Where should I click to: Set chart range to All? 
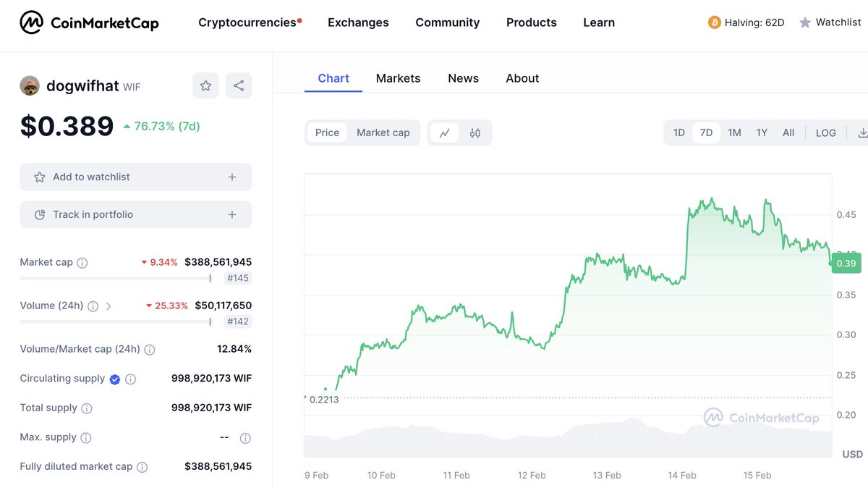click(x=788, y=132)
